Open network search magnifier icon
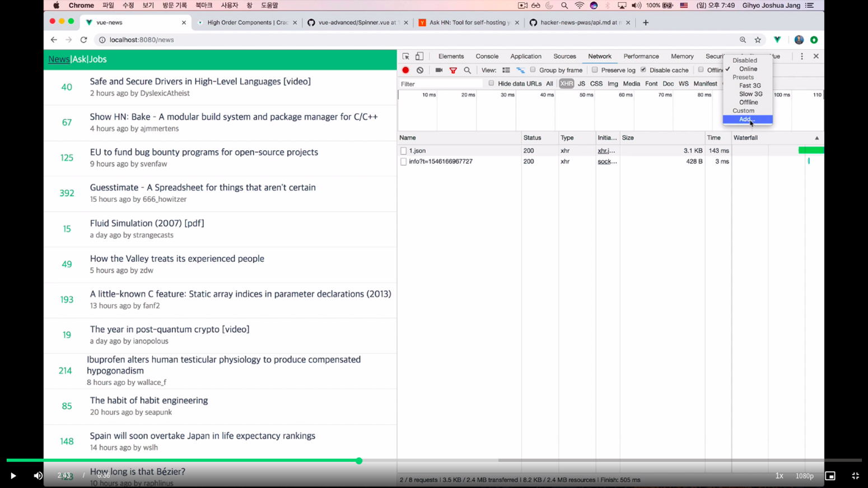This screenshot has width=868, height=488. [467, 71]
